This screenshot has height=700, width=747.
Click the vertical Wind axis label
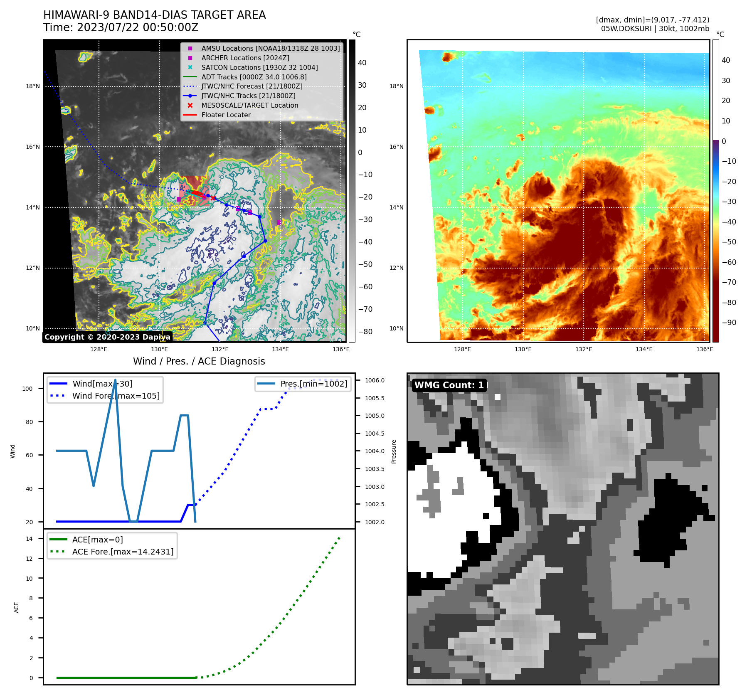12,451
